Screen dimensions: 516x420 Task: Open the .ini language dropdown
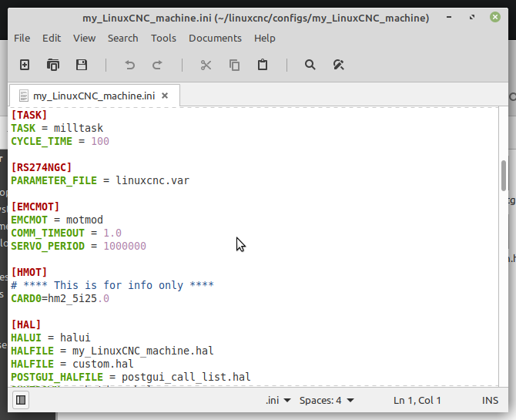278,400
